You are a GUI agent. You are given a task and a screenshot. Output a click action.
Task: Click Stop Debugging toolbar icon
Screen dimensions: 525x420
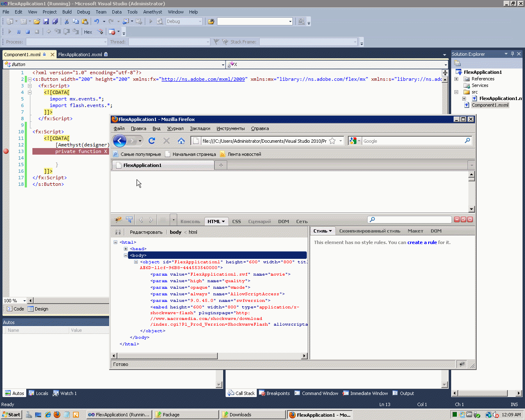(x=28, y=32)
